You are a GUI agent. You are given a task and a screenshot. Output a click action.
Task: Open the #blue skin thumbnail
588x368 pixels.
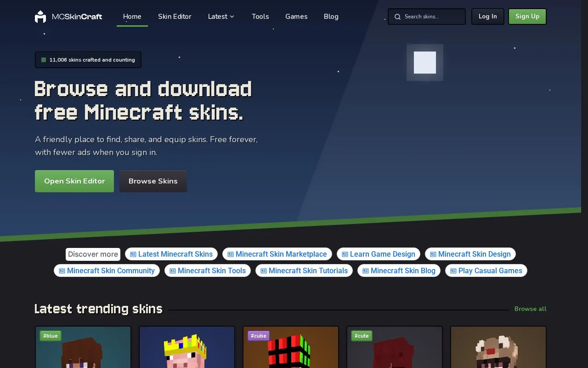click(x=83, y=347)
